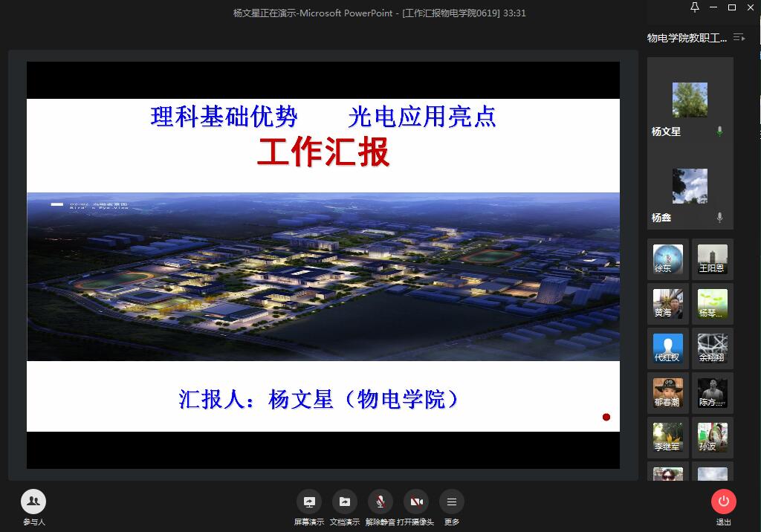Click the 物电学院教职工 group title

pos(687,38)
